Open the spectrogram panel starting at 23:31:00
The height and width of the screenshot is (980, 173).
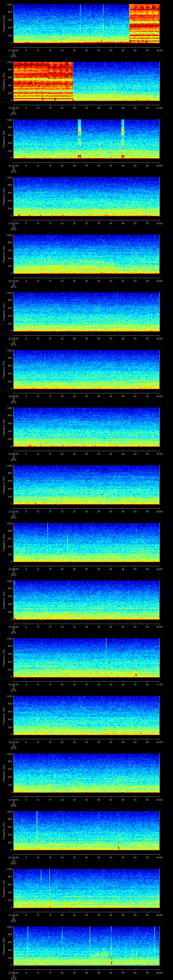click(87, 139)
